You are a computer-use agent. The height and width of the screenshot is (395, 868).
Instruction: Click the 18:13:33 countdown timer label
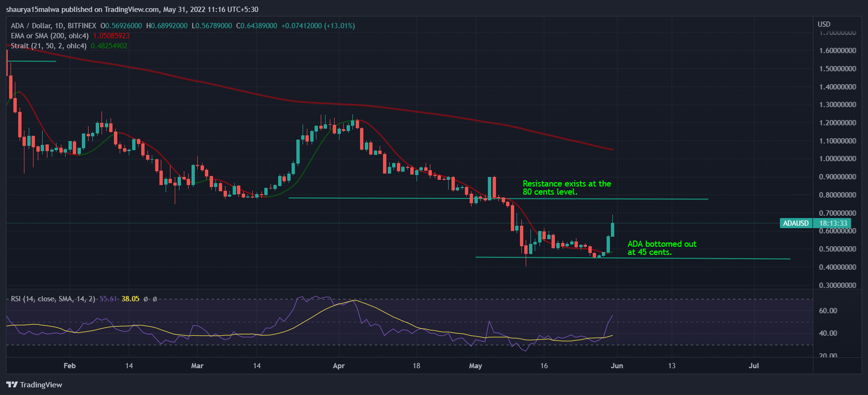pyautogui.click(x=833, y=223)
